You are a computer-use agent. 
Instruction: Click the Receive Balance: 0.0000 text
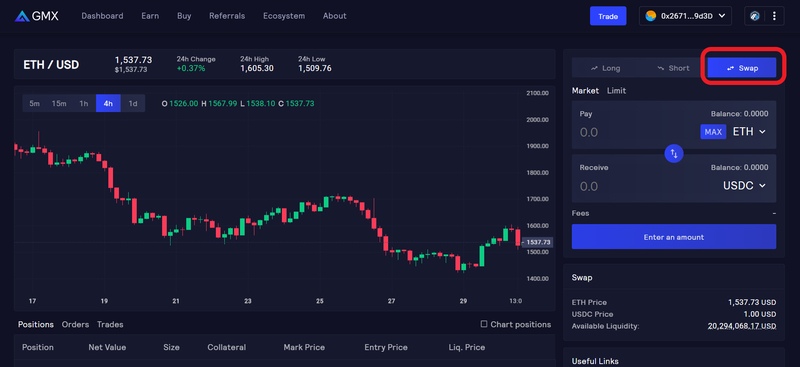click(x=739, y=167)
